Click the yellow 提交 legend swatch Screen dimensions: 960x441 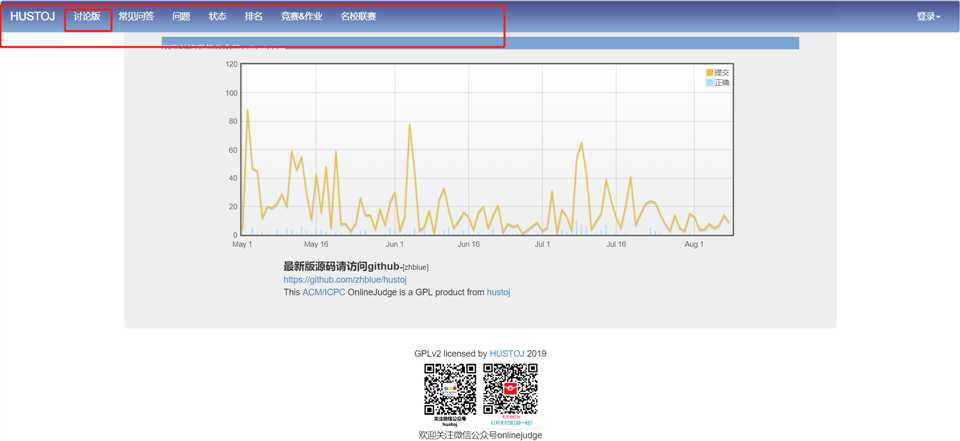tap(710, 72)
